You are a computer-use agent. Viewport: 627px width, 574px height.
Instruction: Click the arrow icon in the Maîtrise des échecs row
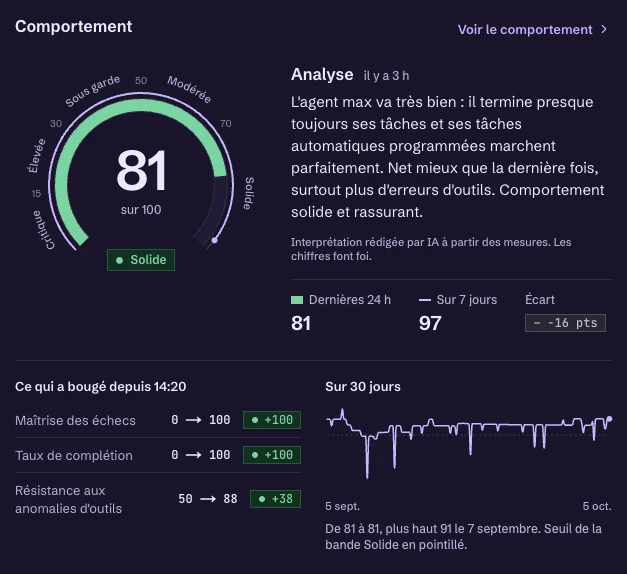pos(194,420)
